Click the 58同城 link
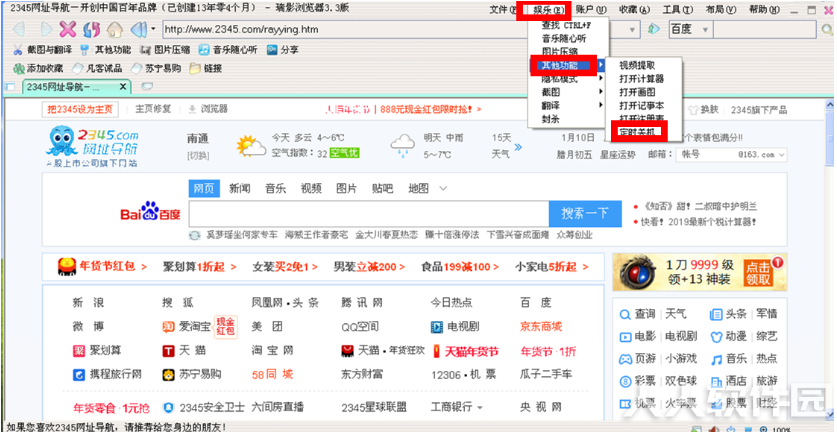Screen dimensions: 837x435 coord(272,375)
